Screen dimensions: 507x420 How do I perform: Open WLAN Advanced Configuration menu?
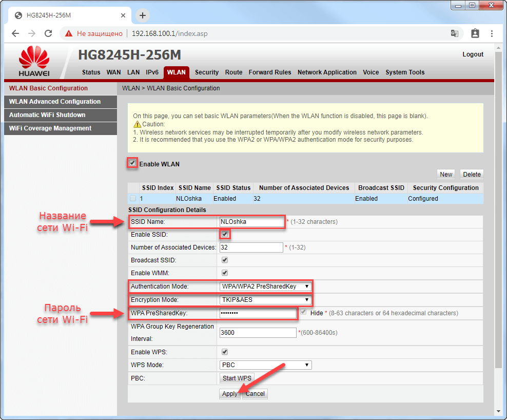(55, 102)
